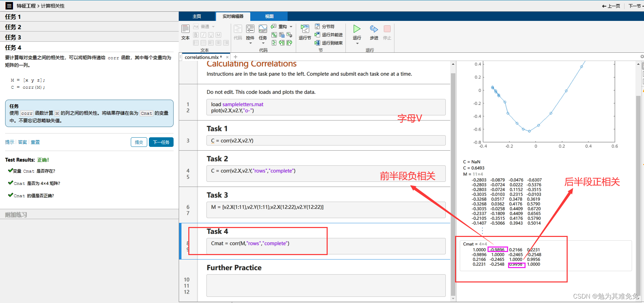644x303 pixels.
Task: Click the 'Cmat = 4×4' output label
Action: point(475,244)
